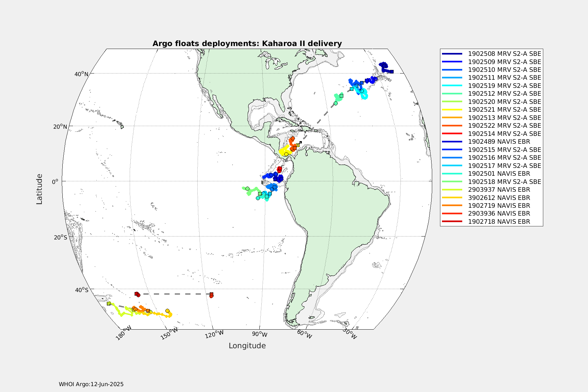
Task: Select the dark blue swatch for 1902489
Action: (x=452, y=141)
